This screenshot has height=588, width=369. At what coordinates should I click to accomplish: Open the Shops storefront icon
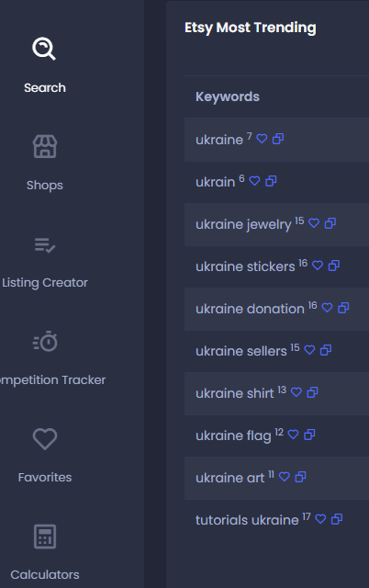pyautogui.click(x=45, y=147)
